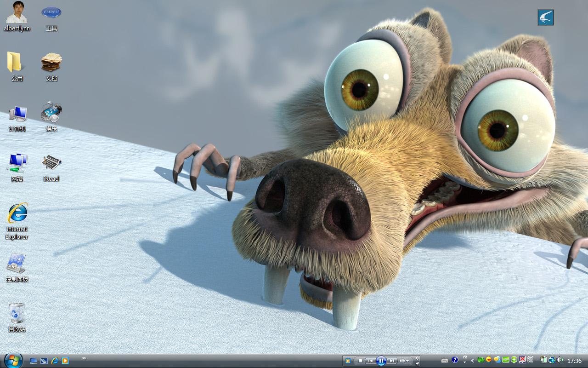
Task: Pause playback in the taskbar media toolbar
Action: point(381,361)
